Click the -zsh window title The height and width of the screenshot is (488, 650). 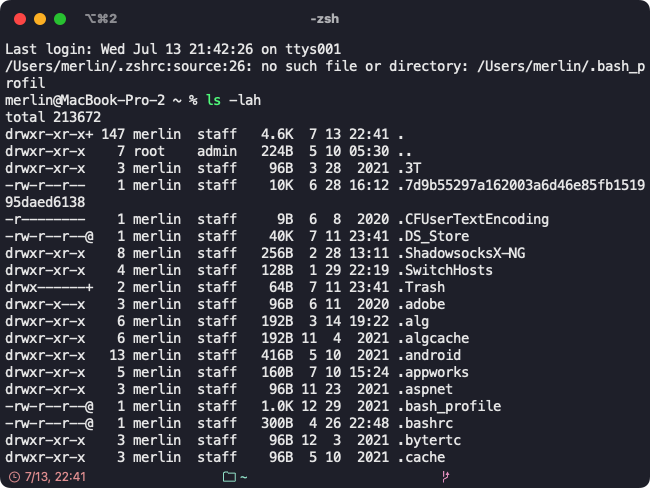(325, 19)
